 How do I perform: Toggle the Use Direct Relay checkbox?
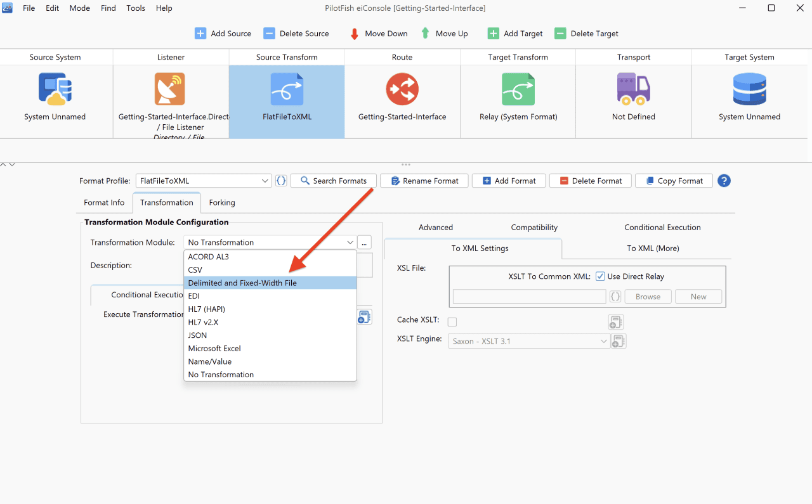[600, 276]
